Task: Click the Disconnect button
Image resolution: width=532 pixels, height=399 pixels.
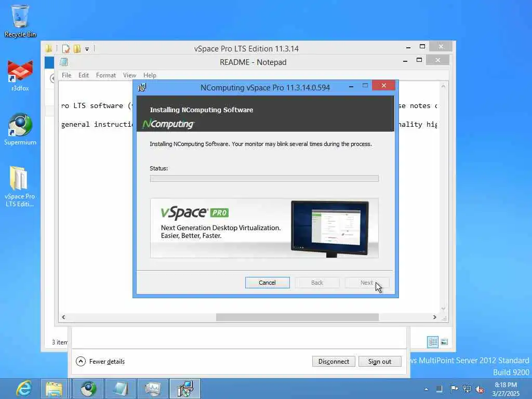Action: point(334,362)
